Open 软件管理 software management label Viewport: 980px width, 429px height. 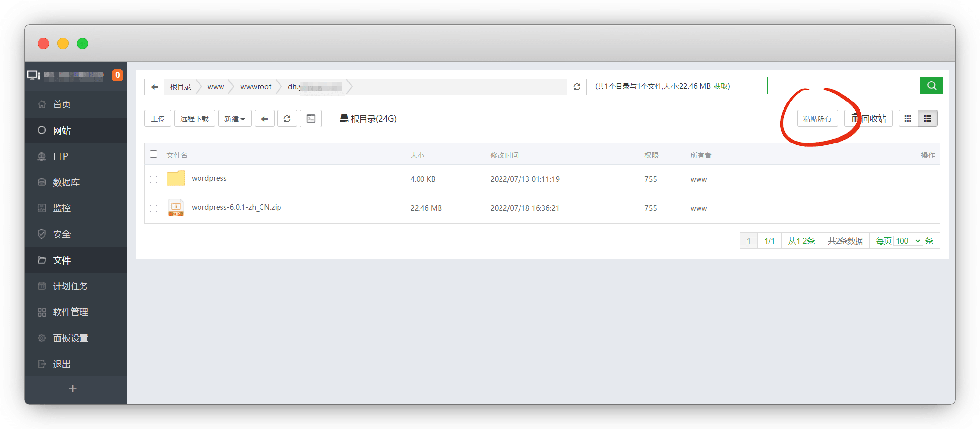tap(70, 312)
